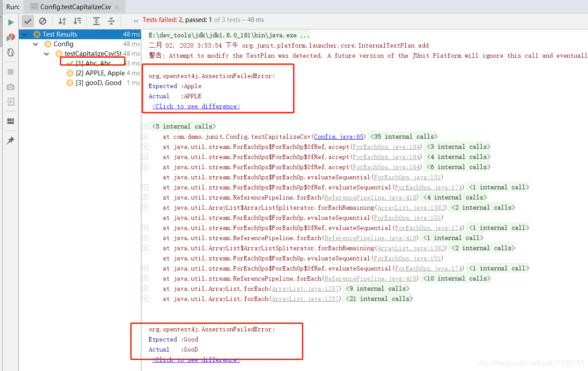Collapse the Test Results tree node arrow
The width and height of the screenshot is (588, 371).
tap(25, 34)
